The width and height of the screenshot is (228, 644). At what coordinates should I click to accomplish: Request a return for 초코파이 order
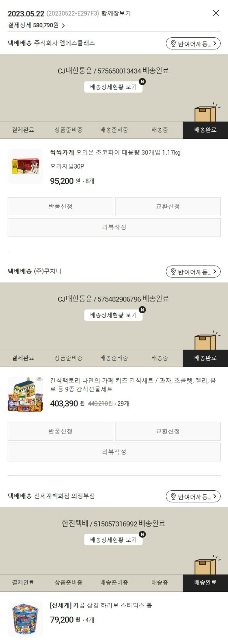[60, 207]
